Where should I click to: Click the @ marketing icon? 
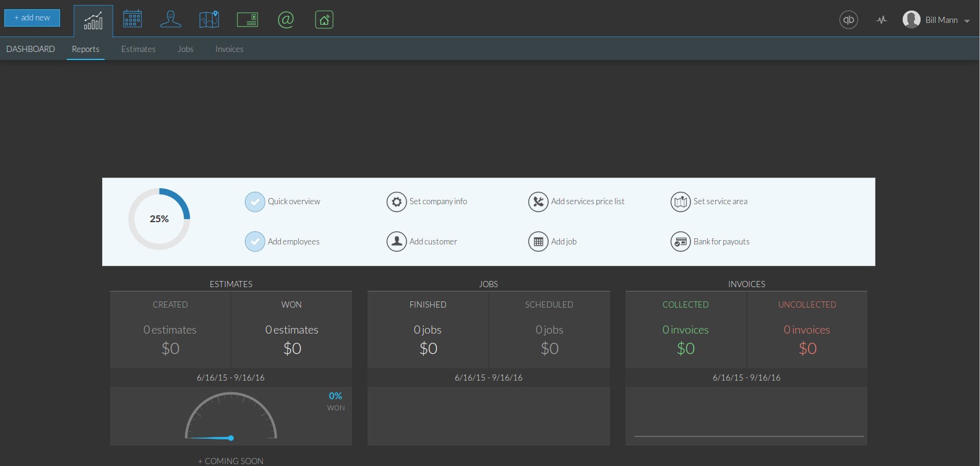coord(286,20)
